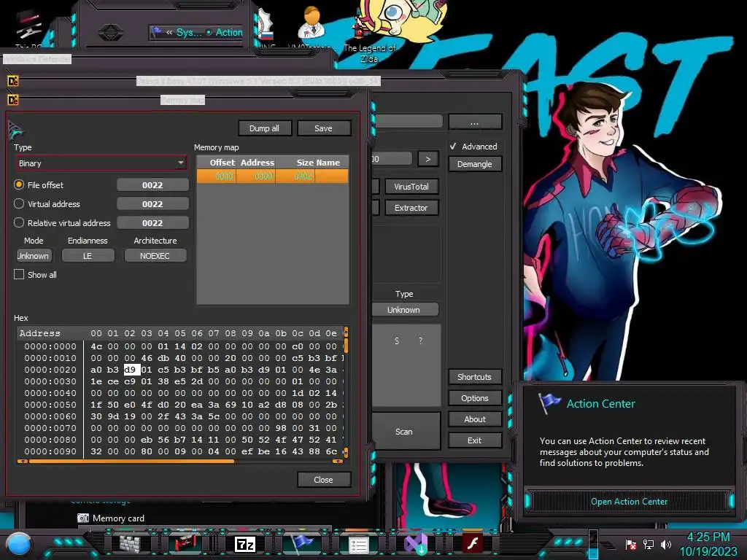Click the Save button in Memory map
The width and height of the screenshot is (747, 560).
pos(323,128)
